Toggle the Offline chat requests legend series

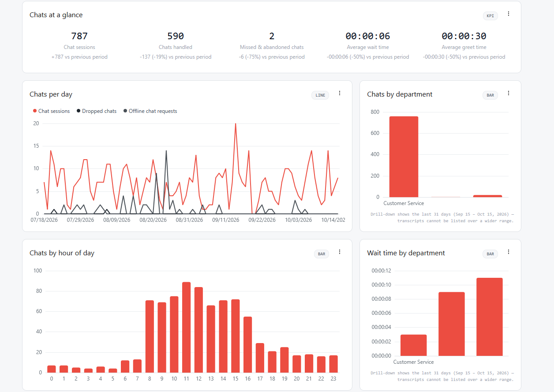(x=150, y=111)
